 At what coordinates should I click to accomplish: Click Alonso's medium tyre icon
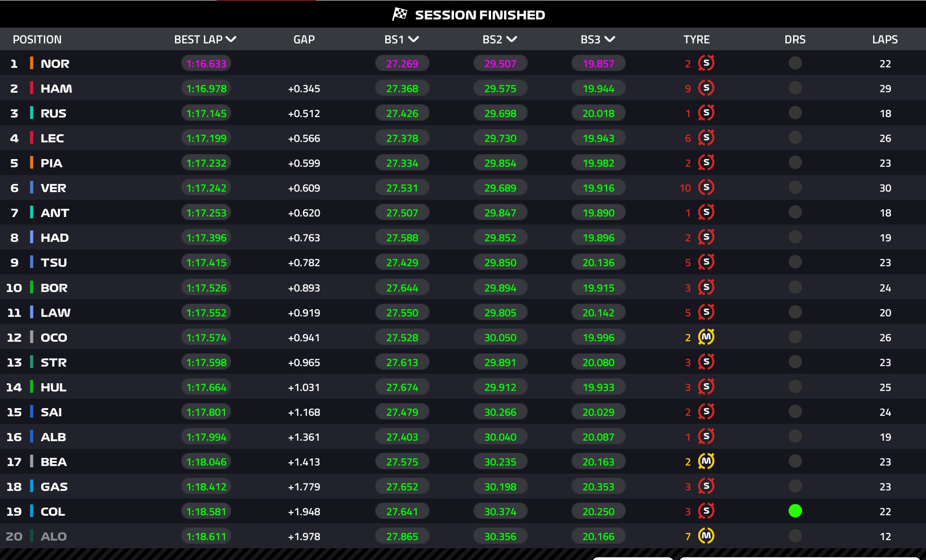[706, 536]
